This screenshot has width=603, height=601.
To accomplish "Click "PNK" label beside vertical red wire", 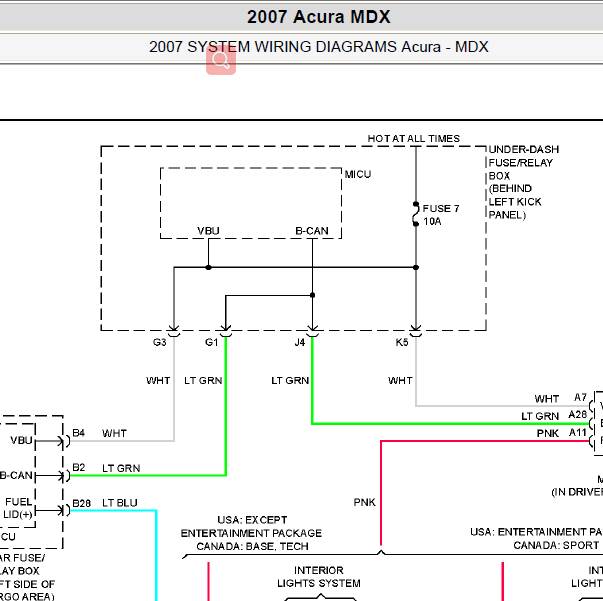I will pos(365,502).
